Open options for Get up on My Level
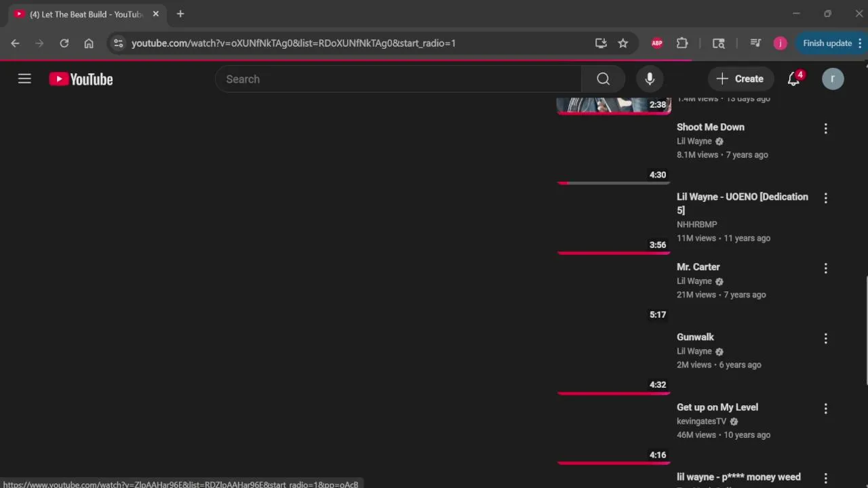The image size is (868, 488). pos(825,409)
